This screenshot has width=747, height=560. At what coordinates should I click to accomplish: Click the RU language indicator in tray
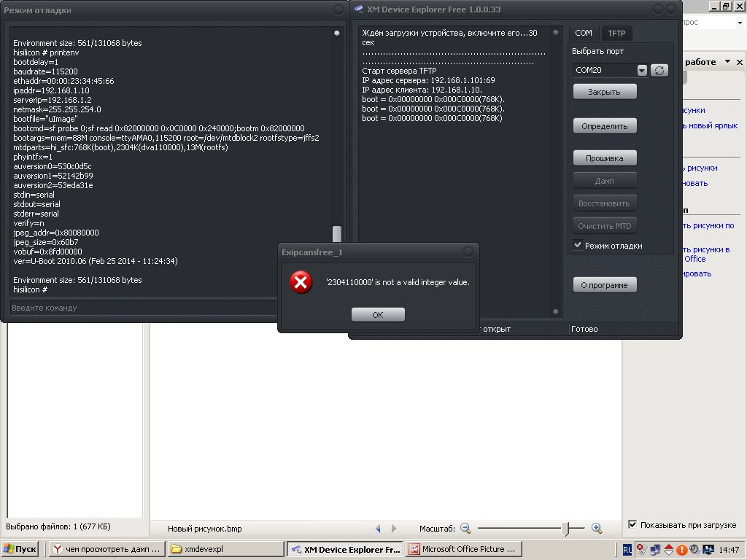[x=627, y=549]
